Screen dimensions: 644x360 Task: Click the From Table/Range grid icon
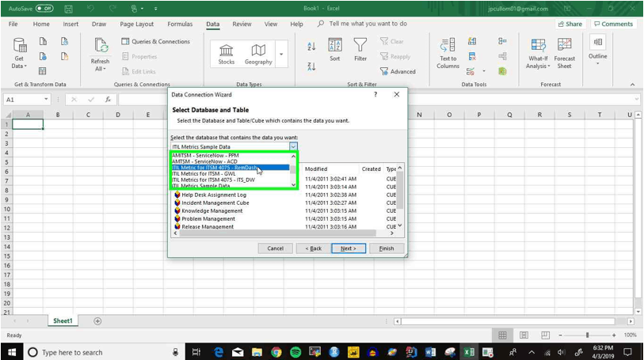[x=42, y=71]
